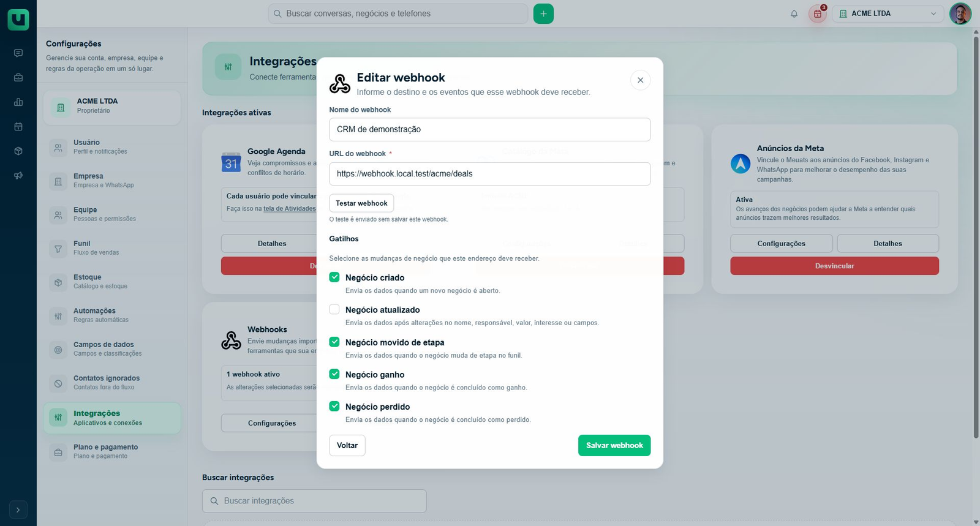
Task: Click the green plus button near search
Action: [543, 13]
